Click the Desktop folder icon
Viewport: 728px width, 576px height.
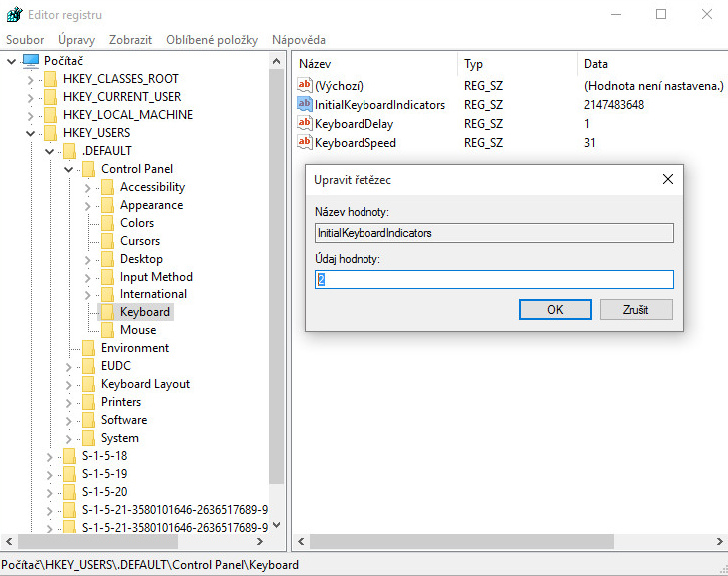click(107, 259)
